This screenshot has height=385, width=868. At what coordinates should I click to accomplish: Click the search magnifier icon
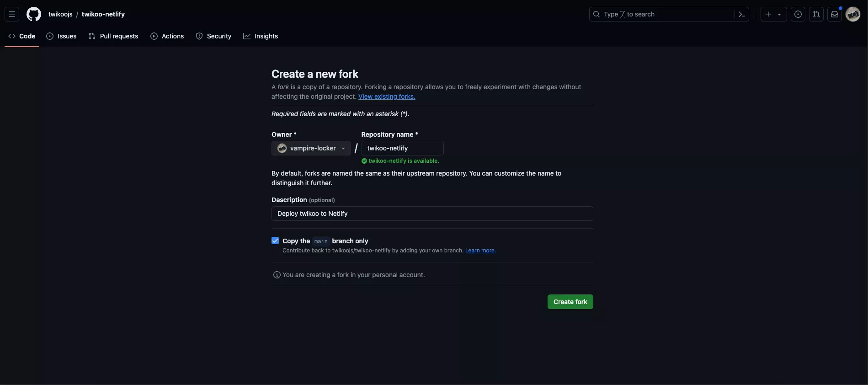596,14
